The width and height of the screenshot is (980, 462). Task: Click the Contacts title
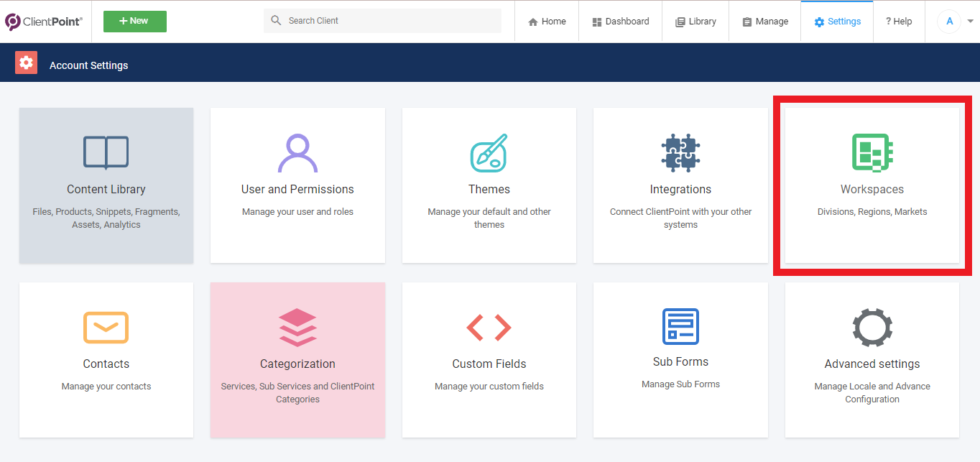pyautogui.click(x=106, y=364)
